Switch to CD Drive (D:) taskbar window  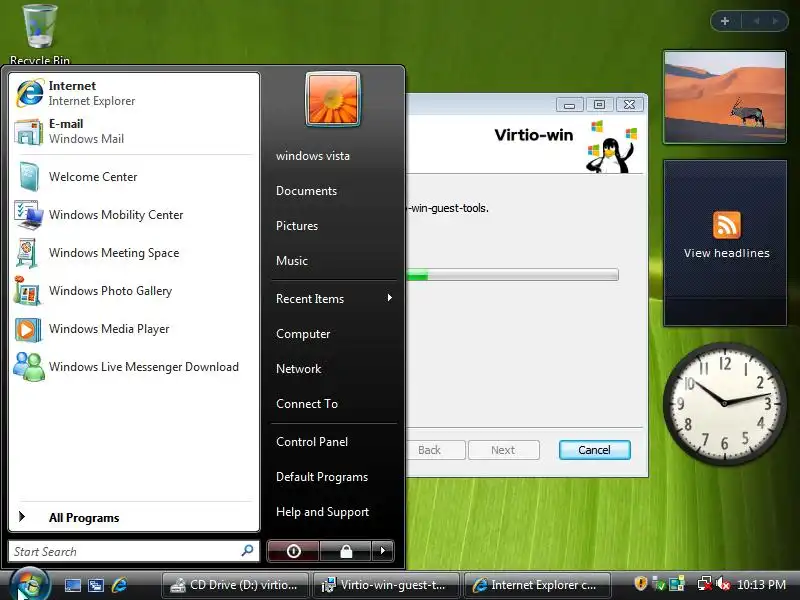pos(236,585)
